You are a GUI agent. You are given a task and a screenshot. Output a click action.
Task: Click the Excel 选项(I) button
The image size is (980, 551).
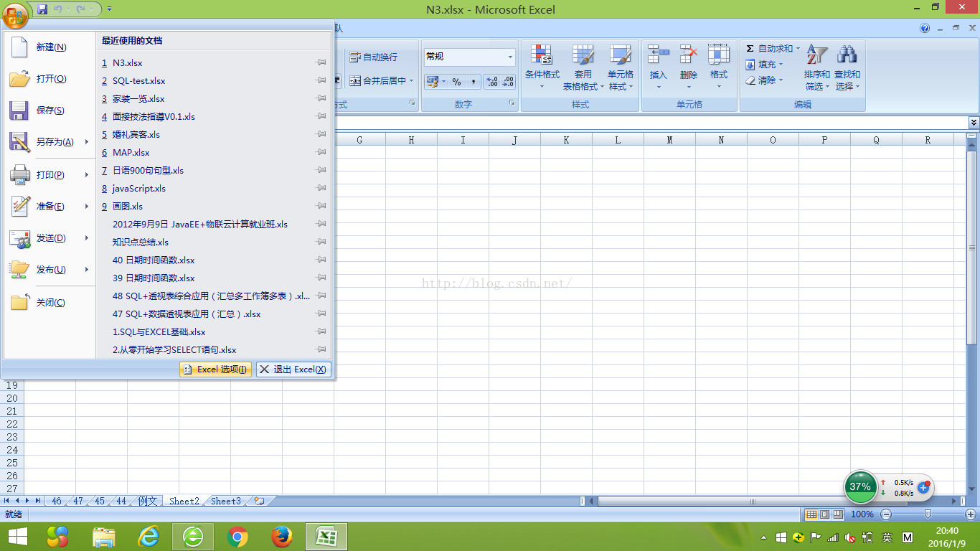click(215, 369)
